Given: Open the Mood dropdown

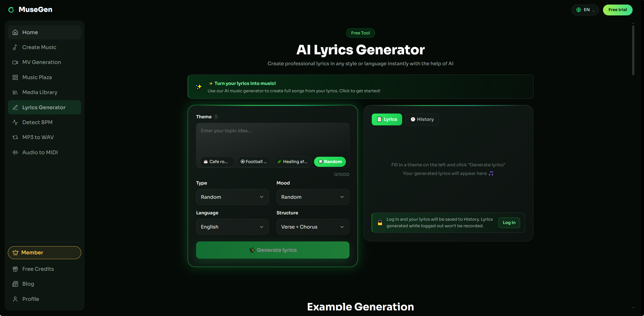Looking at the screenshot, I should (313, 197).
